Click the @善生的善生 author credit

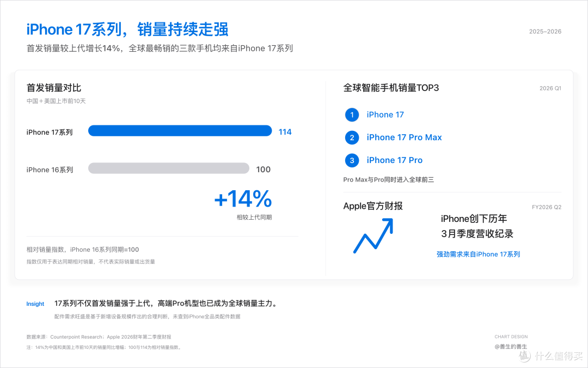[x=511, y=347]
